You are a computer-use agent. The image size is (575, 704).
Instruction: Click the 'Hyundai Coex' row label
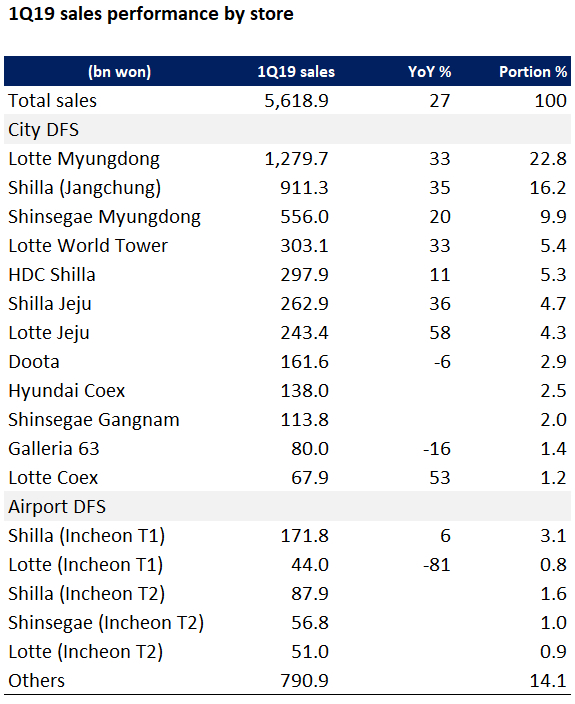click(x=66, y=391)
